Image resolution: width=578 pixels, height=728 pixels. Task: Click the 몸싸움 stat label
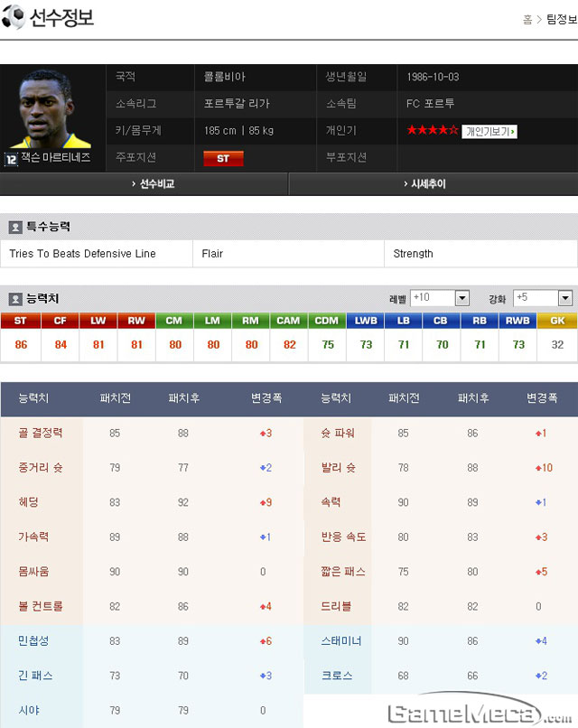coord(33,572)
